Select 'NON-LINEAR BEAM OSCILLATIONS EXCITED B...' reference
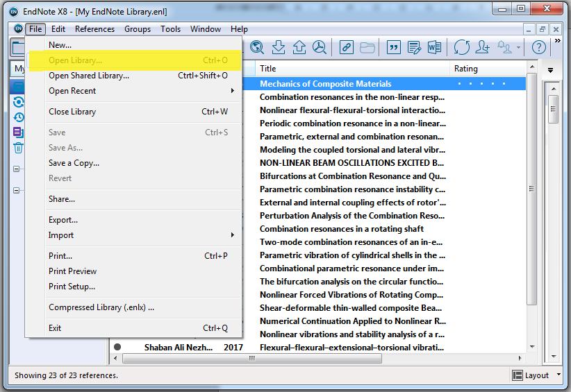This screenshot has height=392, width=571. tap(351, 163)
